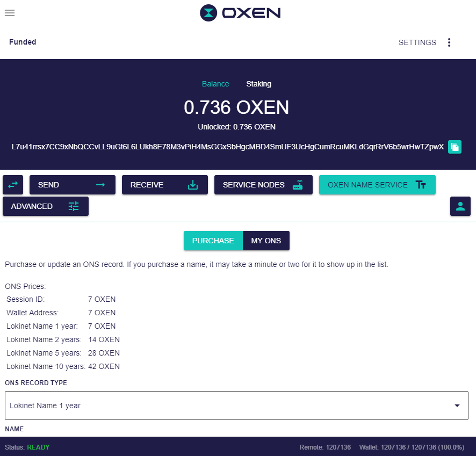Copy the wallet address
Viewport: 476px width, 456px height.
point(455,147)
